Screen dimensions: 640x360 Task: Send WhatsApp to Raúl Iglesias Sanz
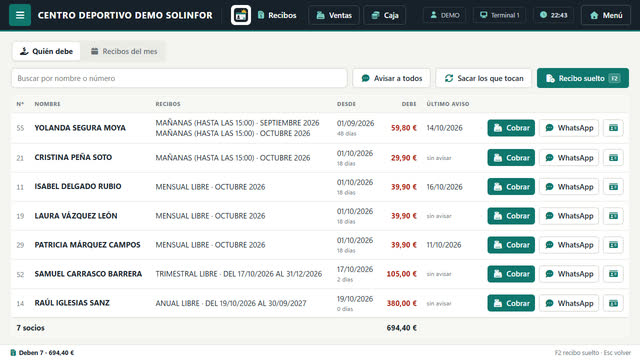coord(569,303)
